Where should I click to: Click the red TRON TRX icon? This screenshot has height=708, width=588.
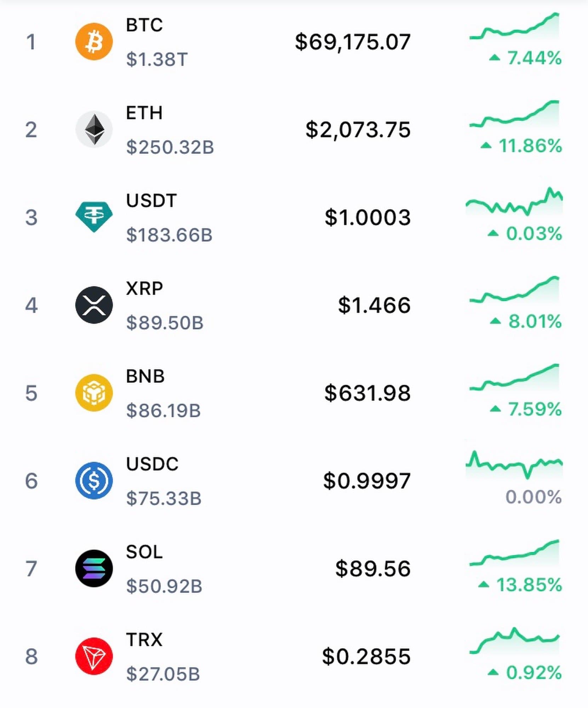pyautogui.click(x=94, y=656)
